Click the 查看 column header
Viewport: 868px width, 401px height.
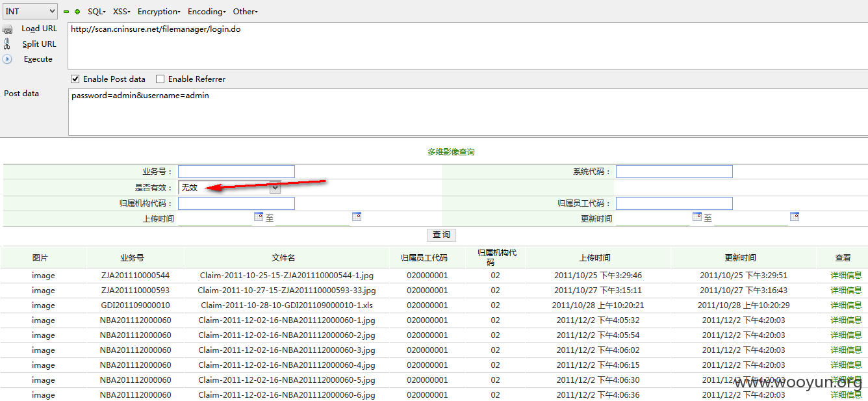coord(843,258)
